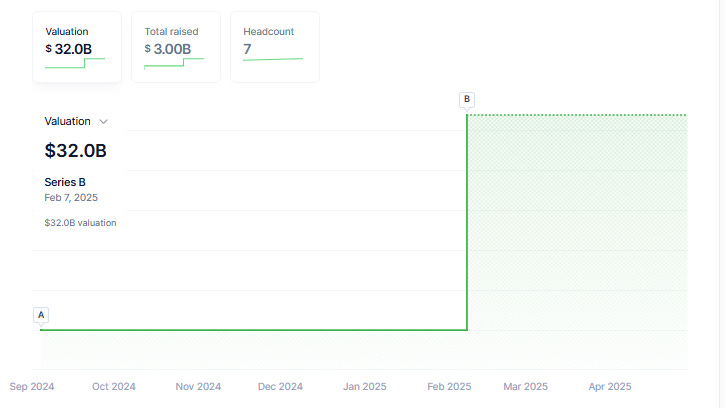This screenshot has width=725, height=408.
Task: Click the Oct 2024 axis label
Action: point(114,387)
